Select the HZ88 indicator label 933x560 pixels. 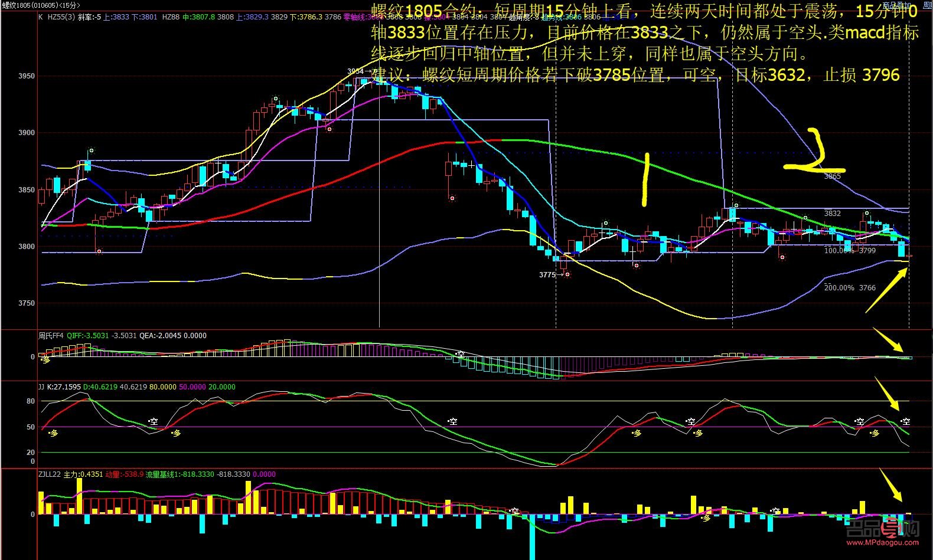point(170,17)
